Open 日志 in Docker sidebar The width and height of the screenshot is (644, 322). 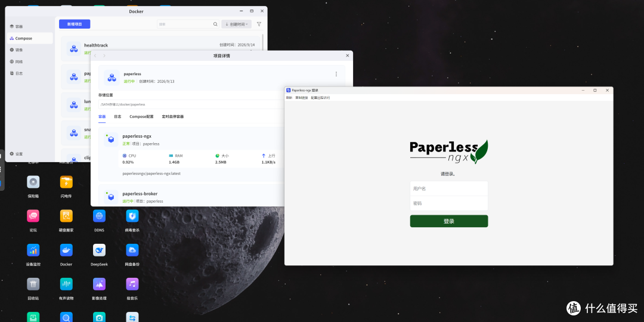click(x=30, y=73)
